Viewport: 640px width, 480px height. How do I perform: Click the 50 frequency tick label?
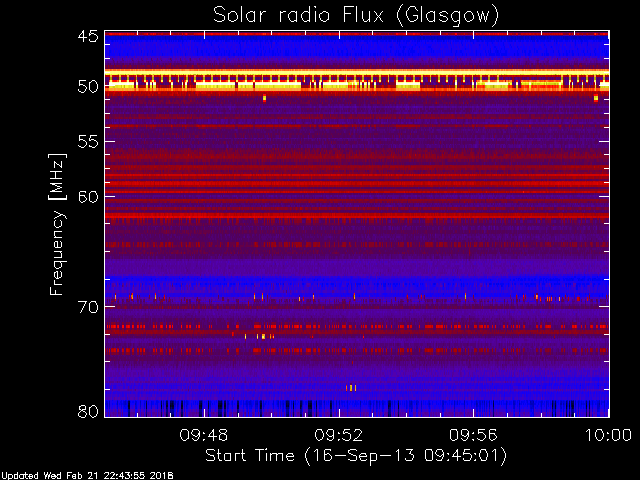(x=88, y=87)
